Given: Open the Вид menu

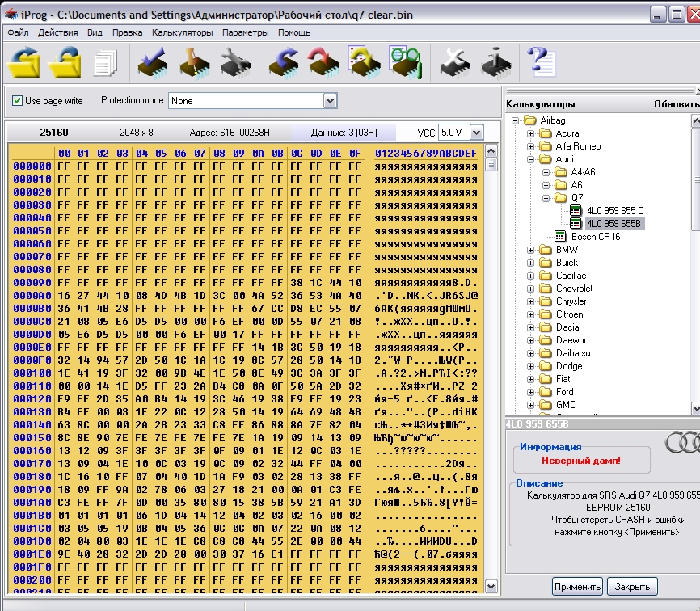Looking at the screenshot, I should tap(95, 32).
